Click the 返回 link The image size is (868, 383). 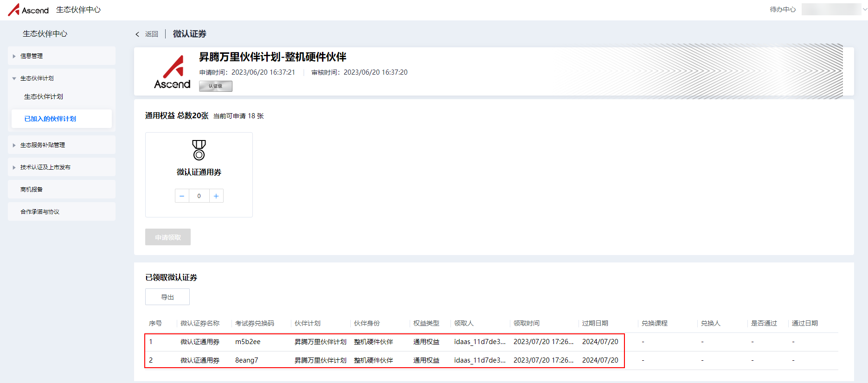(x=151, y=34)
